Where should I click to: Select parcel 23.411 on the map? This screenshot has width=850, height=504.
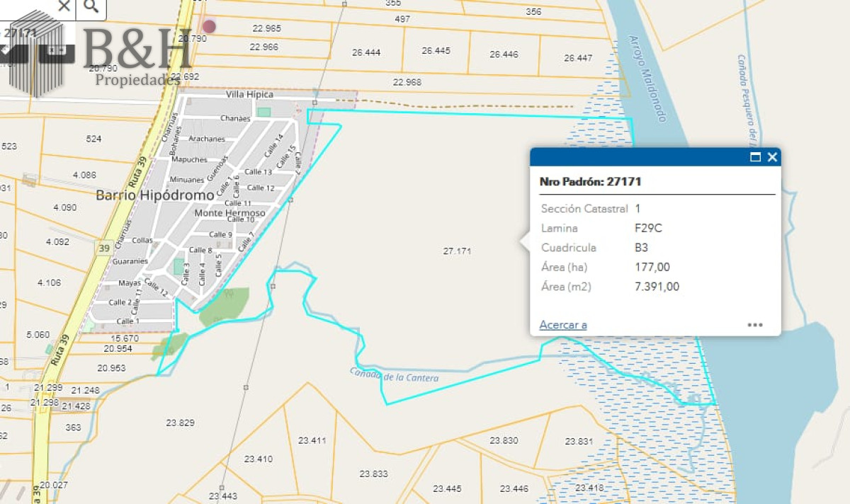(x=312, y=440)
